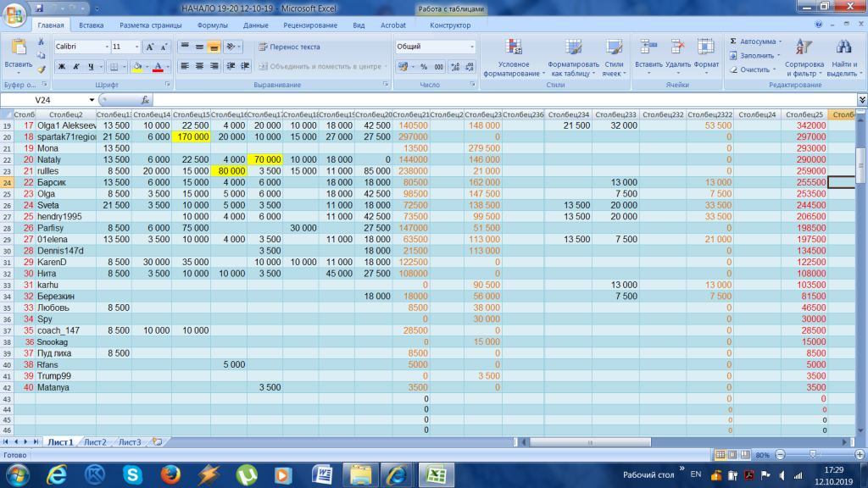Open Firefox from the Windows taskbar
This screenshot has height=488, width=868.
pyautogui.click(x=170, y=474)
